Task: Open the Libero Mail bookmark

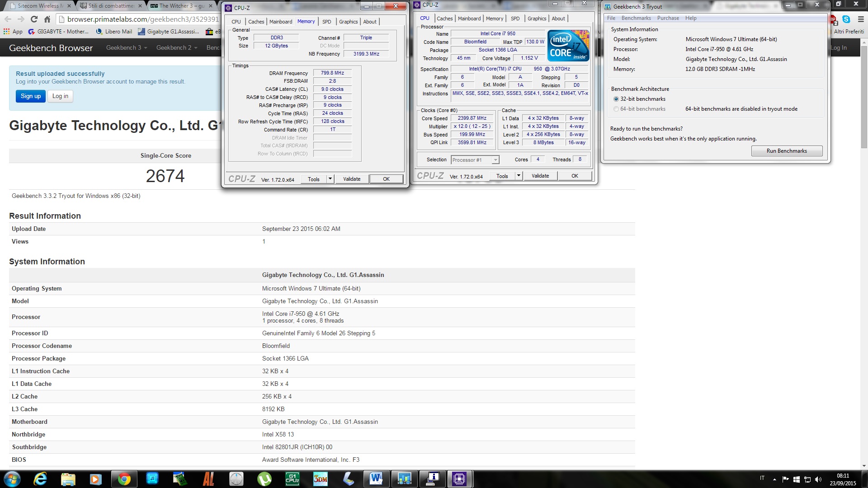Action: pyautogui.click(x=114, y=32)
